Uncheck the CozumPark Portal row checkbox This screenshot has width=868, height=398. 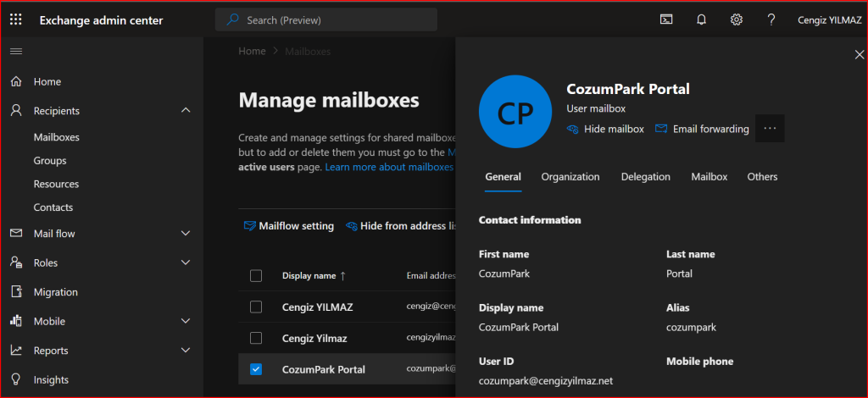pos(256,369)
